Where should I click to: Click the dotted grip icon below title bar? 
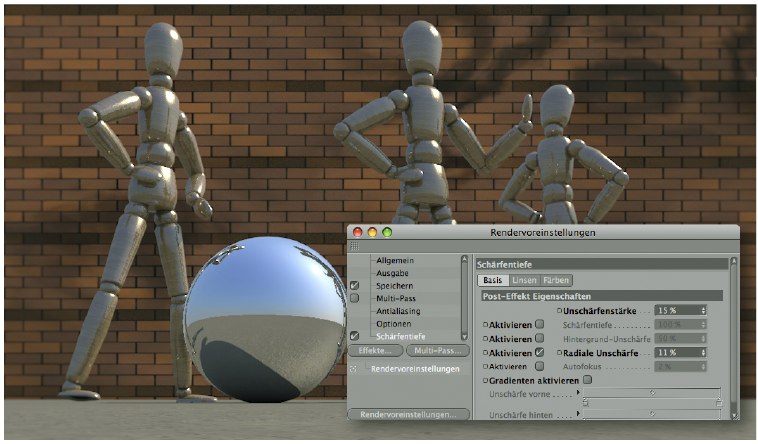click(353, 245)
